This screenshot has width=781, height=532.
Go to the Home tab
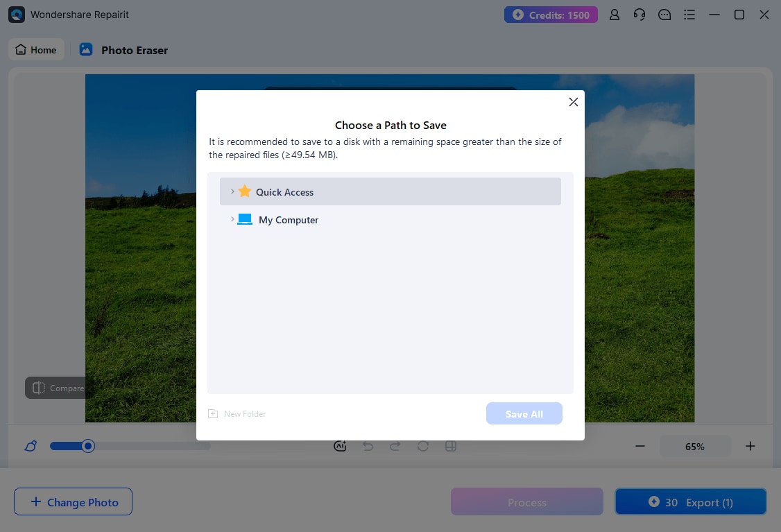pos(36,50)
